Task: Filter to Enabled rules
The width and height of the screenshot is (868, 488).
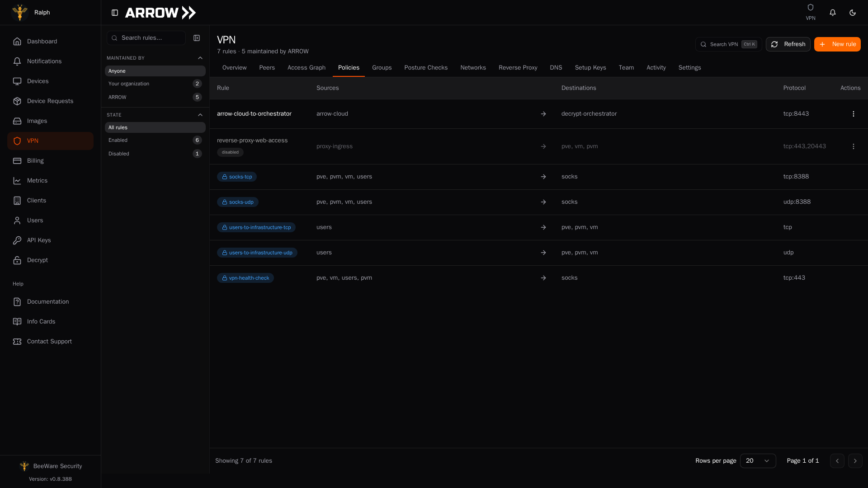Action: pos(155,140)
